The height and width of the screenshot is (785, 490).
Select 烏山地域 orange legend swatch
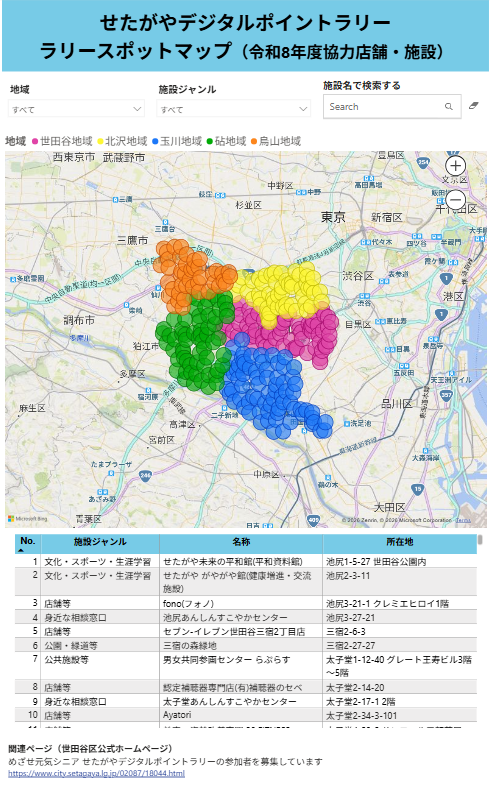pyautogui.click(x=254, y=142)
